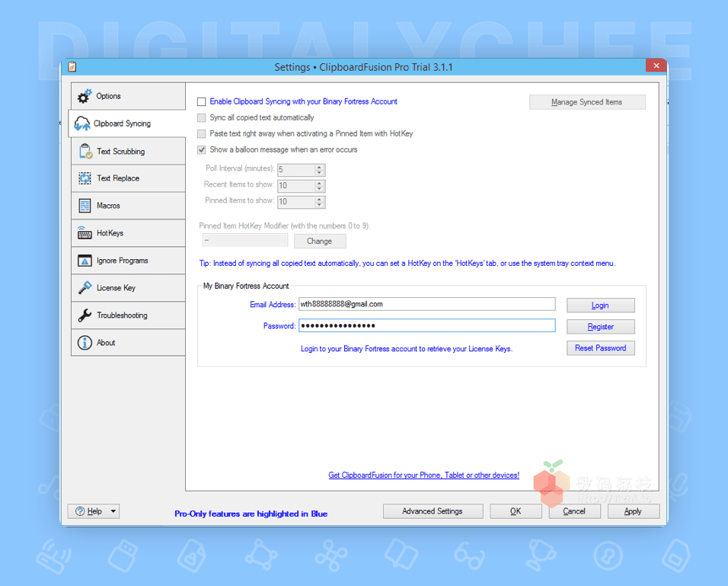Close the Settings window
This screenshot has width=728, height=586.
[x=656, y=66]
